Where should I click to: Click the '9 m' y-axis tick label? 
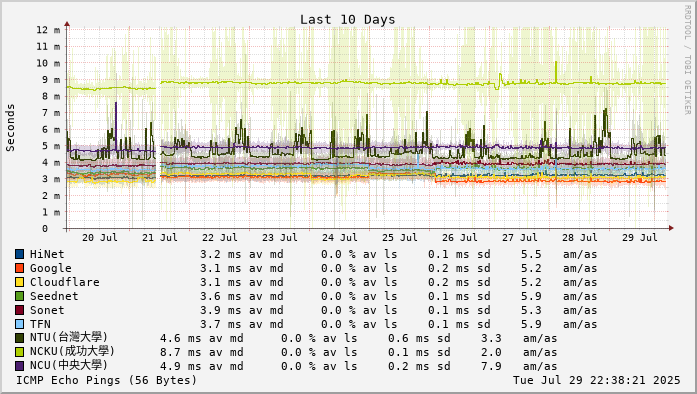click(51, 80)
